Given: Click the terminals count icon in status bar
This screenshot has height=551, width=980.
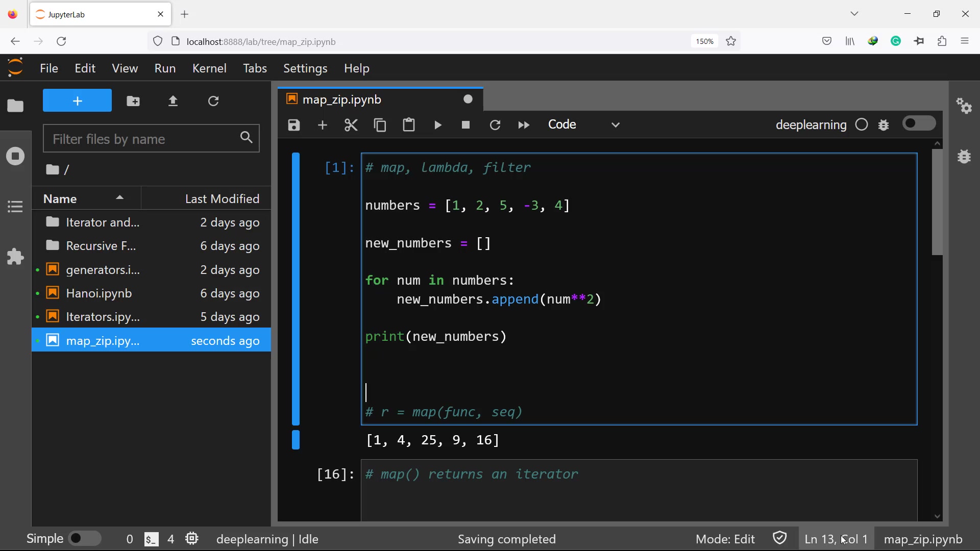Looking at the screenshot, I should (x=152, y=539).
